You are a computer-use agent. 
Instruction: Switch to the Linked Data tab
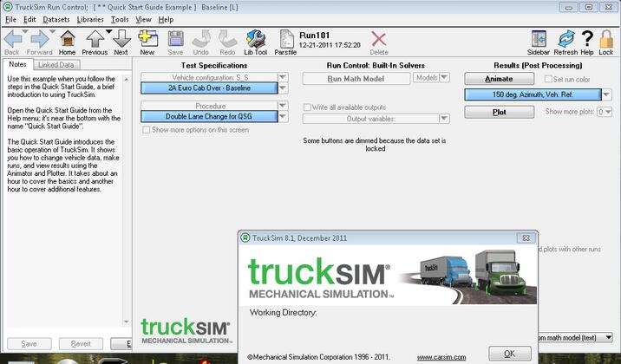click(56, 65)
